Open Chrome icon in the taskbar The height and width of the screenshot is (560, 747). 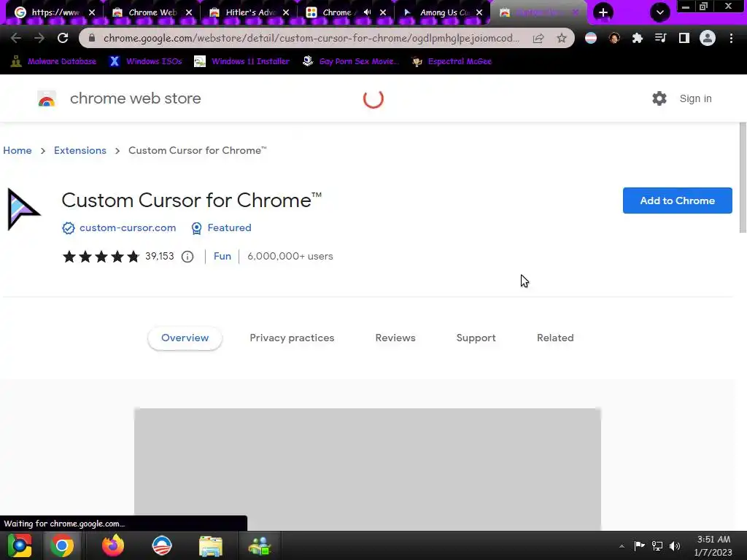tap(62, 545)
